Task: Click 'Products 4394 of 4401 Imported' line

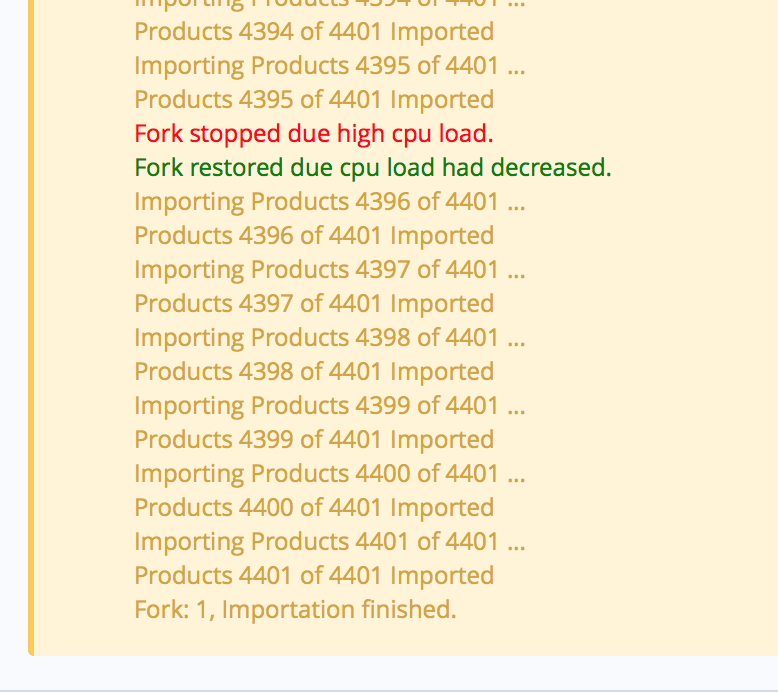Action: coord(314,32)
